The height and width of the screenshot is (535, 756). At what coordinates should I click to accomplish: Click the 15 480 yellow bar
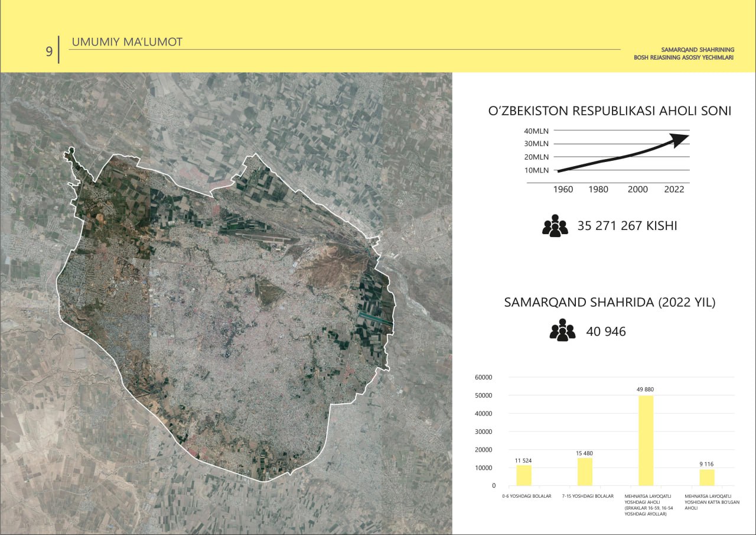585,471
